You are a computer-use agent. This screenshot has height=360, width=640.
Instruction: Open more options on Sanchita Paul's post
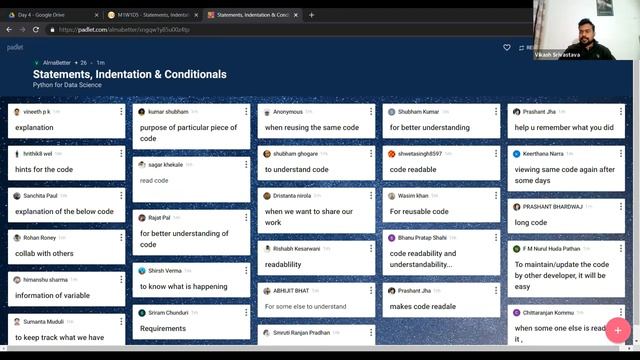pos(121,196)
